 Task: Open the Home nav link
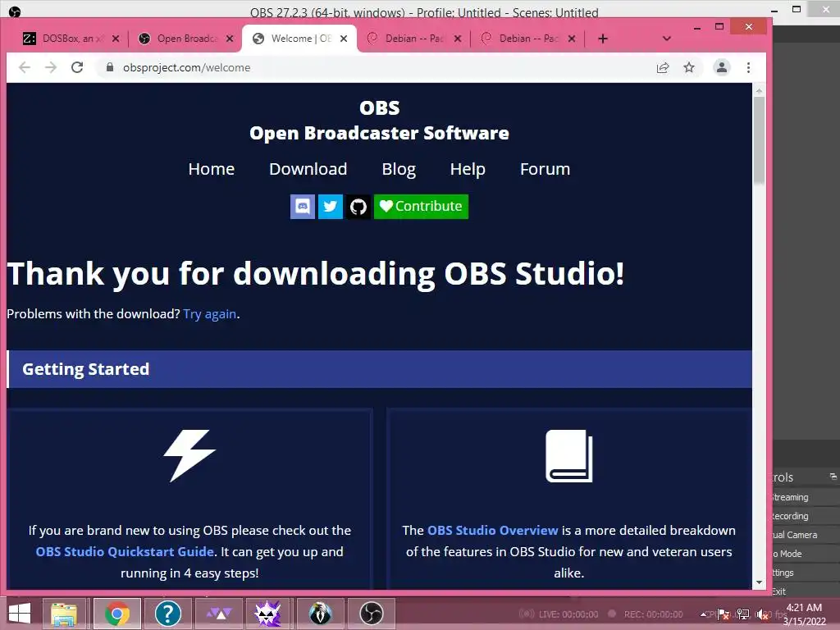(212, 169)
